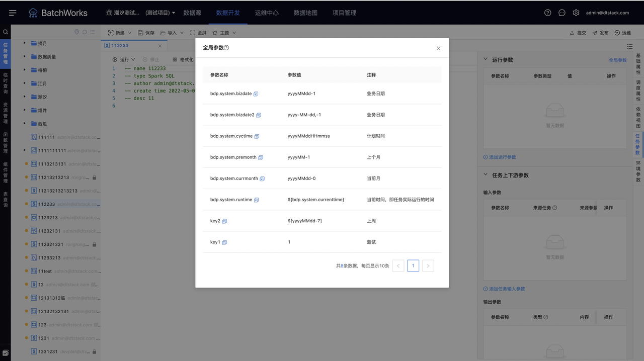Screen dimensions: 644x361
Task: Open the settings gear in header
Action: click(x=576, y=13)
